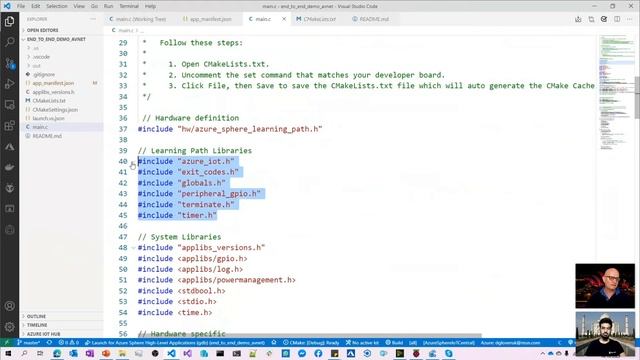Open the Docker whale view
The height and width of the screenshot is (360, 640).
[9, 167]
